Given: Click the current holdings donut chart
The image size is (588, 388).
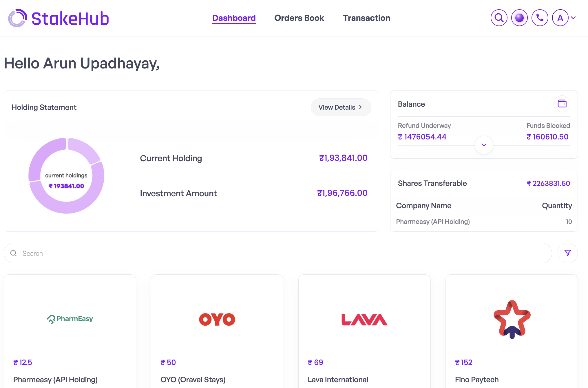Looking at the screenshot, I should pos(66,175).
